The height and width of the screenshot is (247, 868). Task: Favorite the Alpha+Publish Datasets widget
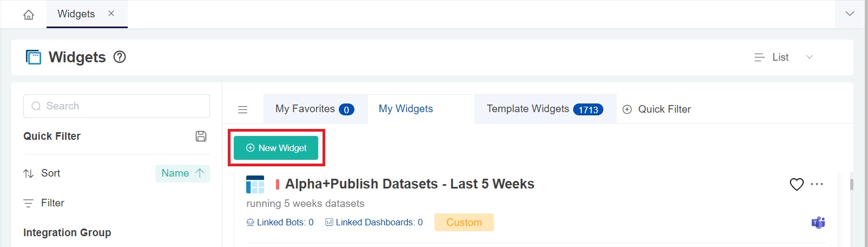pos(797,184)
